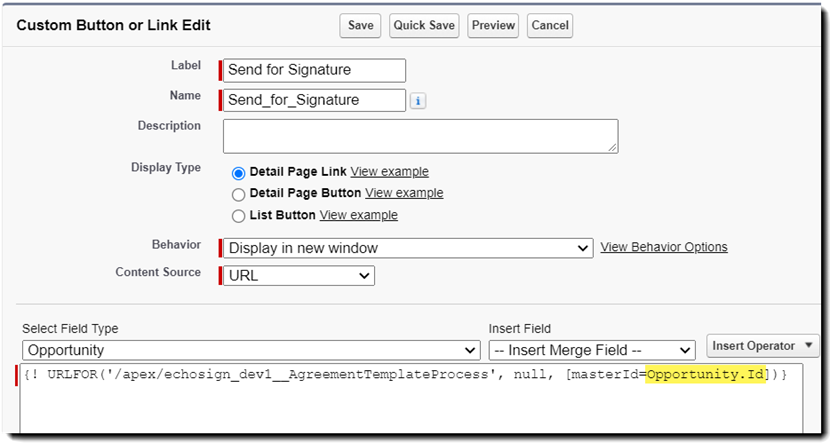Viewport: 830px width, 443px height.
Task: Select the Detail Page Link radio button
Action: click(238, 173)
